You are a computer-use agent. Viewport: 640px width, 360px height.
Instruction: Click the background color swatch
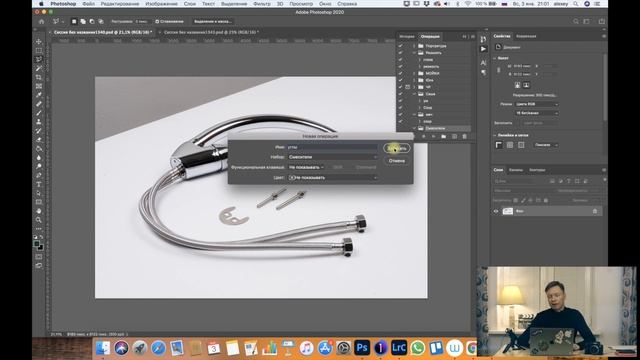click(x=40, y=247)
